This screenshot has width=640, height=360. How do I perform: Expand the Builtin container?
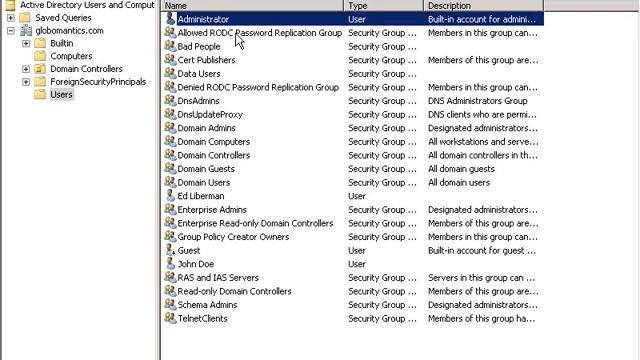26,43
